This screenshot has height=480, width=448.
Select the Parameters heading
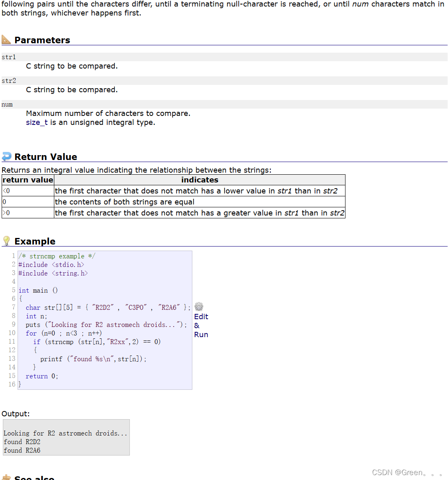(42, 40)
